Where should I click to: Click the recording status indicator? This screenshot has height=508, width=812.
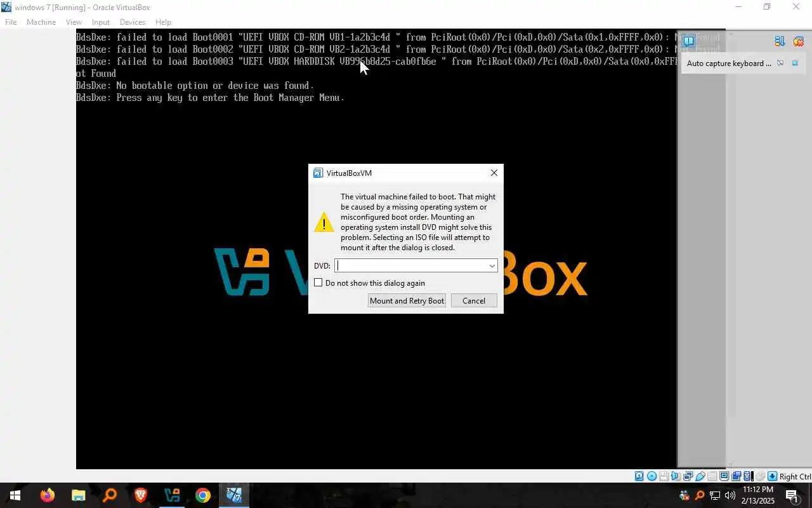737,476
